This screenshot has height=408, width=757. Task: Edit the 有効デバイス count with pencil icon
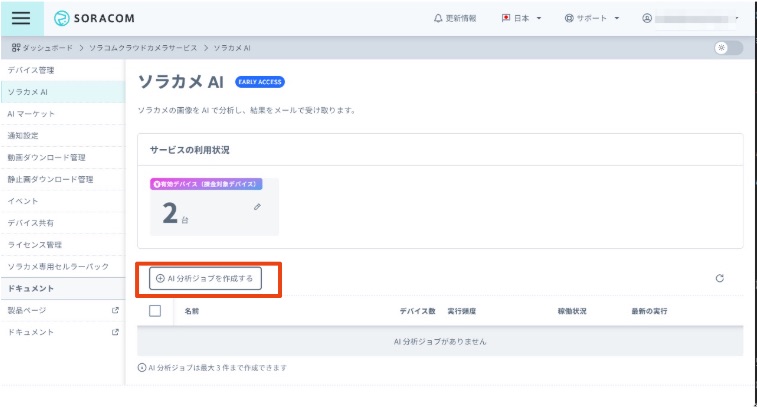point(257,207)
